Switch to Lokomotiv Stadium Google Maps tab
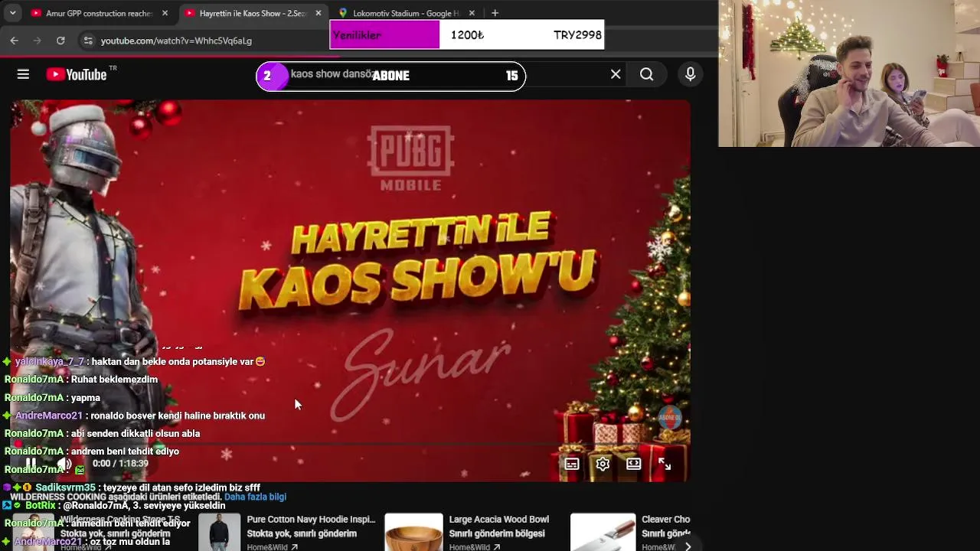 pyautogui.click(x=405, y=13)
